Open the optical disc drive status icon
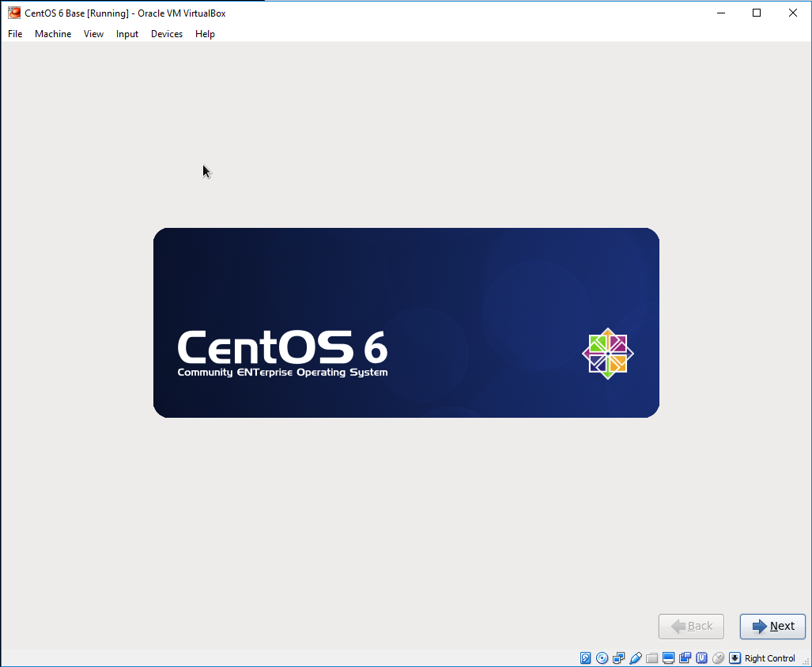 pos(602,658)
